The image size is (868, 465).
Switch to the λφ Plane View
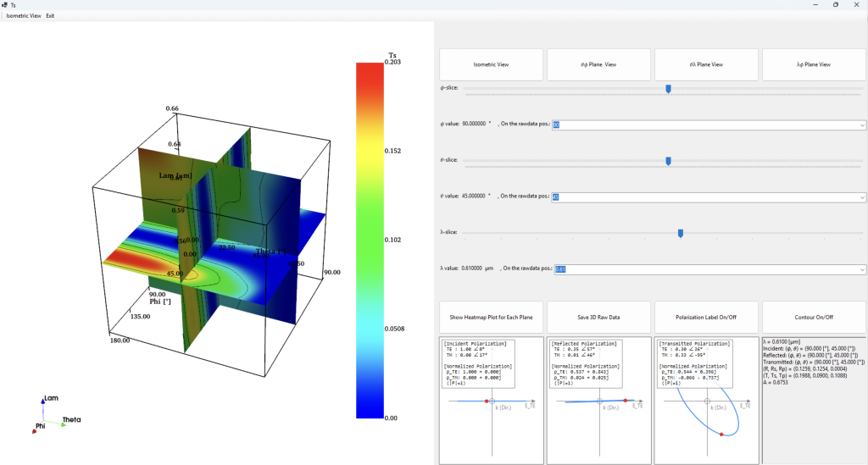click(x=814, y=64)
